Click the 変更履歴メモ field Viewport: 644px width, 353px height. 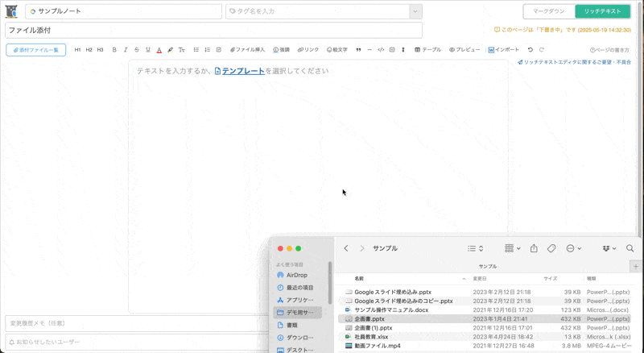click(138, 323)
